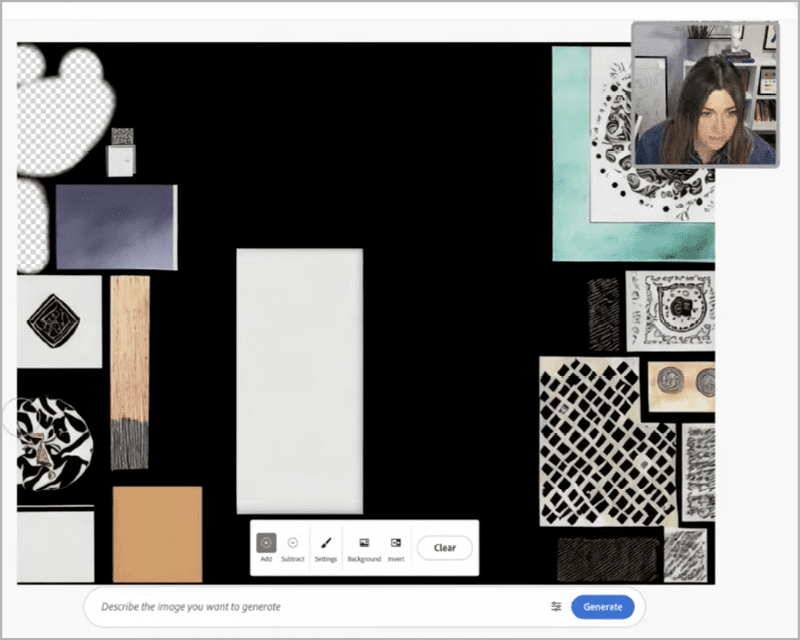Select the round black-and-white plate artwork
The image size is (800, 640).
pyautogui.click(x=54, y=443)
